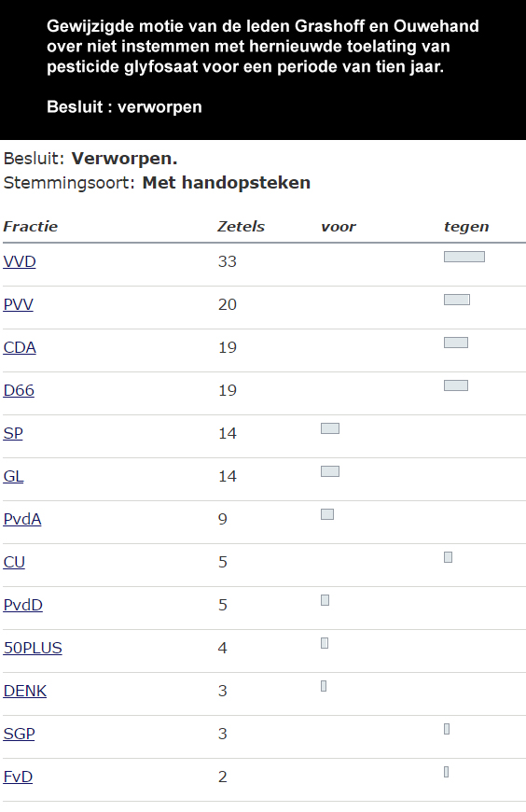Open the GL fraction link
Image resolution: width=526 pixels, height=812 pixels.
click(x=13, y=476)
